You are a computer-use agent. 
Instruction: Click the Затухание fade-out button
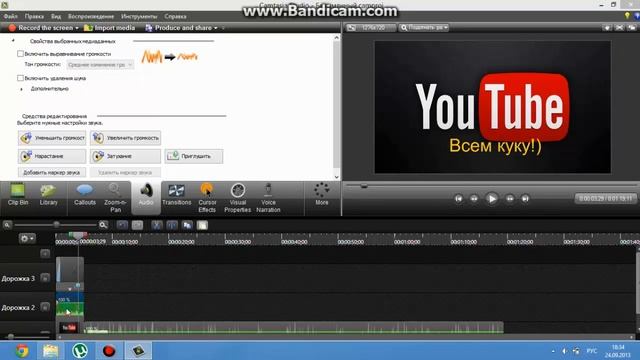(125, 156)
